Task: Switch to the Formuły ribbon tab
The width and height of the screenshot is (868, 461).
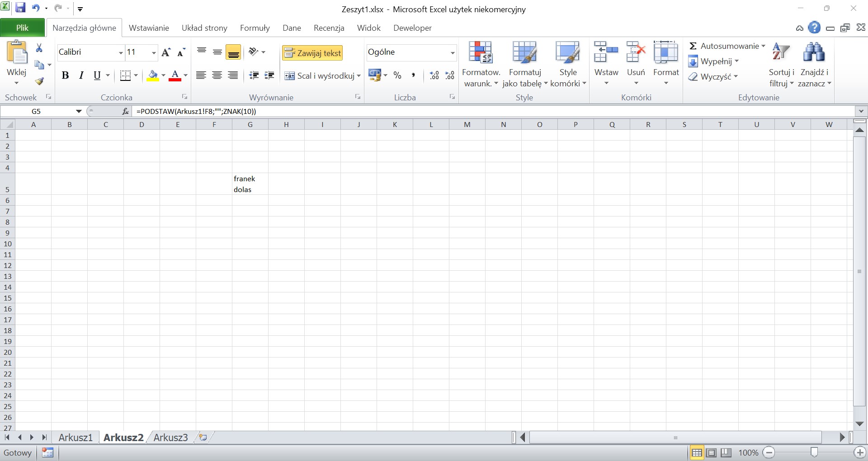Action: [255, 28]
